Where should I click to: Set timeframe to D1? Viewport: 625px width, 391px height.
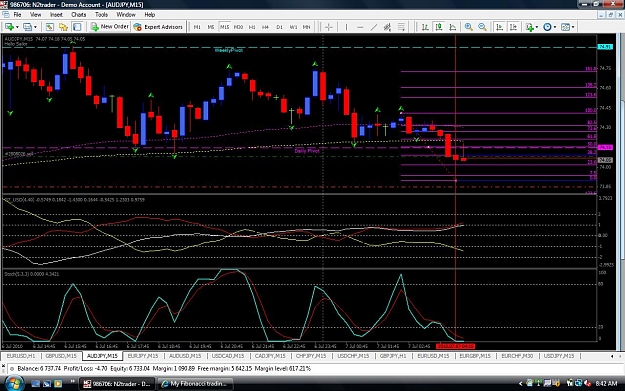pos(279,27)
